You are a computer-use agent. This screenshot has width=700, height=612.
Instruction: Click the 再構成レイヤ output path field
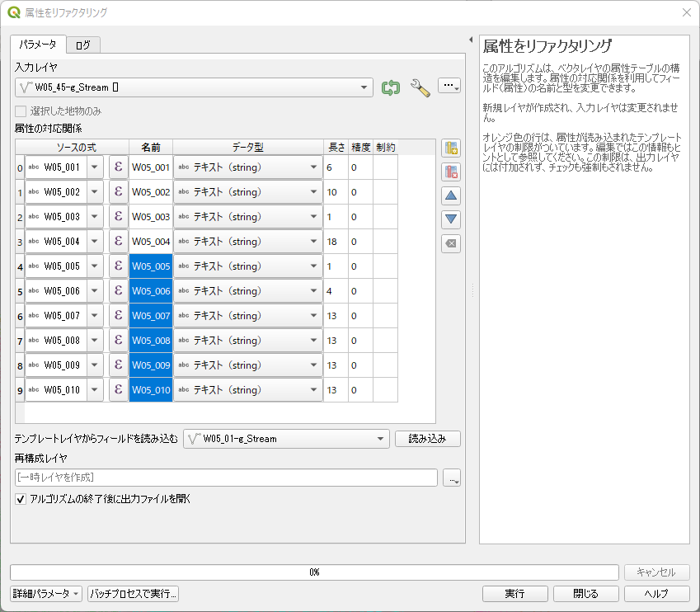tap(226, 478)
